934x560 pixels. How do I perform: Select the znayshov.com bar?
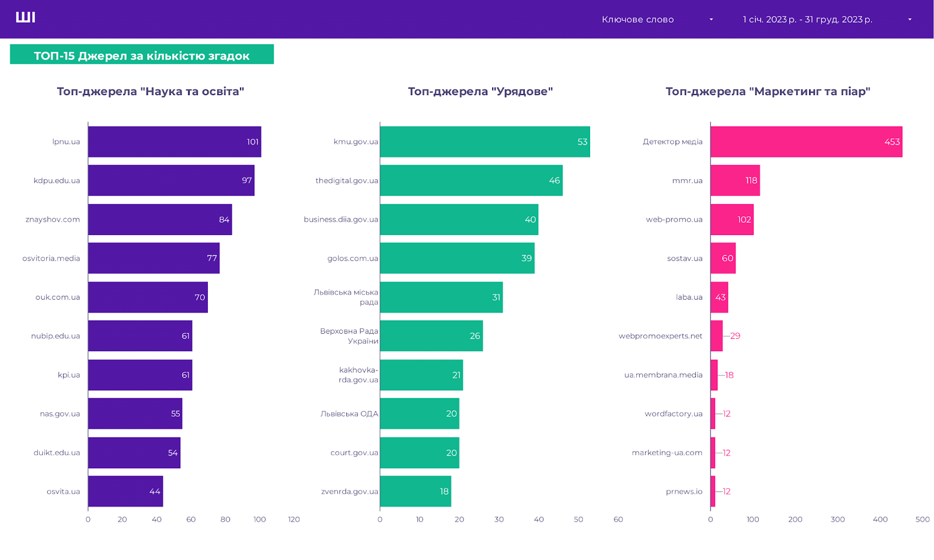pyautogui.click(x=160, y=219)
